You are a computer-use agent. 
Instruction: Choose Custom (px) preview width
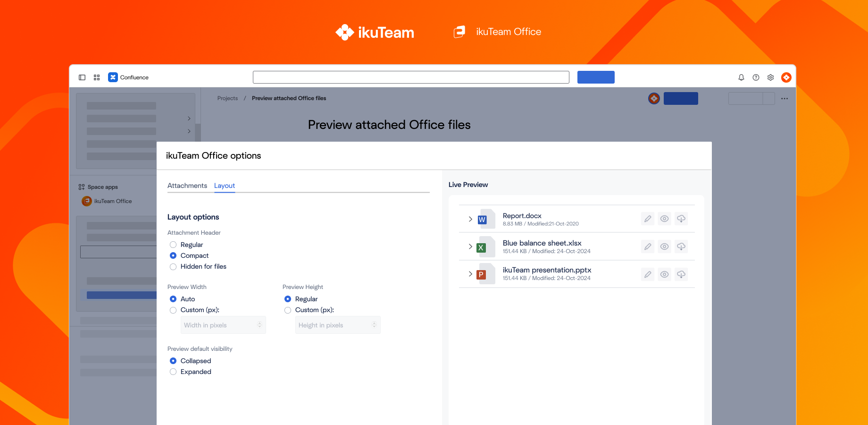173,310
